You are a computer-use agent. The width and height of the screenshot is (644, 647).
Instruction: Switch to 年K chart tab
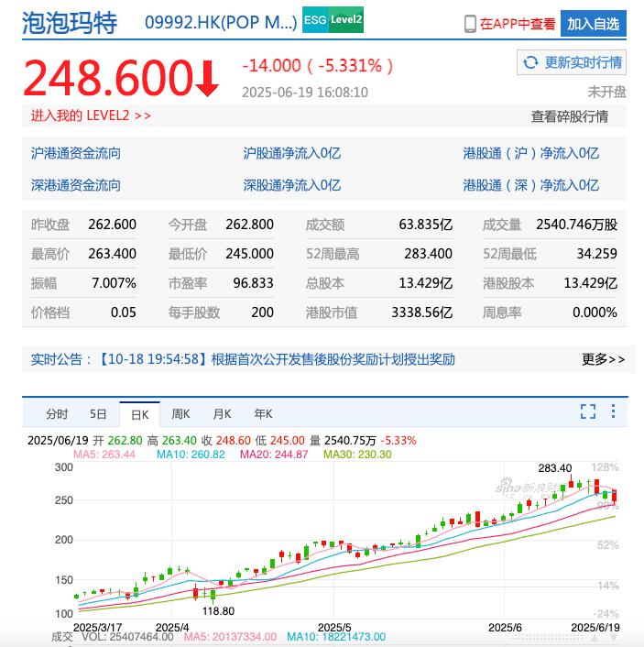click(x=263, y=414)
